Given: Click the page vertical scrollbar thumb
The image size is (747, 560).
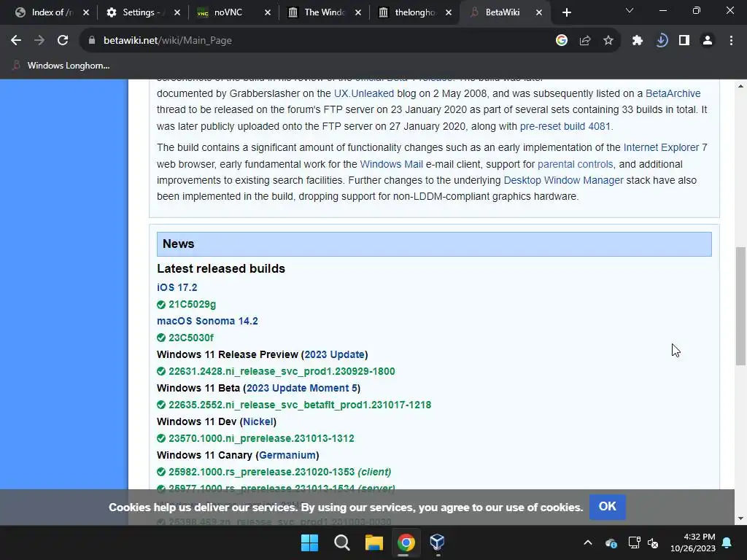Looking at the screenshot, I should pyautogui.click(x=740, y=306).
